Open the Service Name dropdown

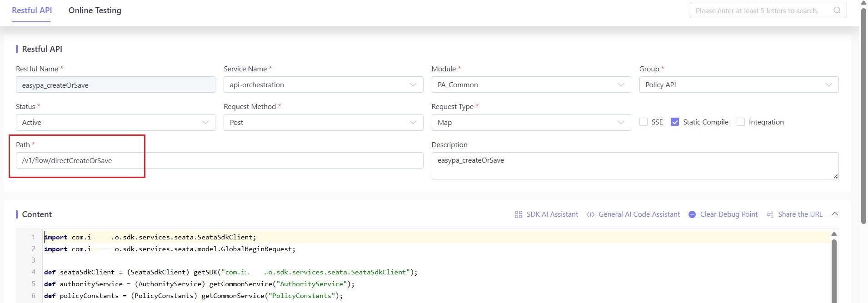(x=323, y=84)
